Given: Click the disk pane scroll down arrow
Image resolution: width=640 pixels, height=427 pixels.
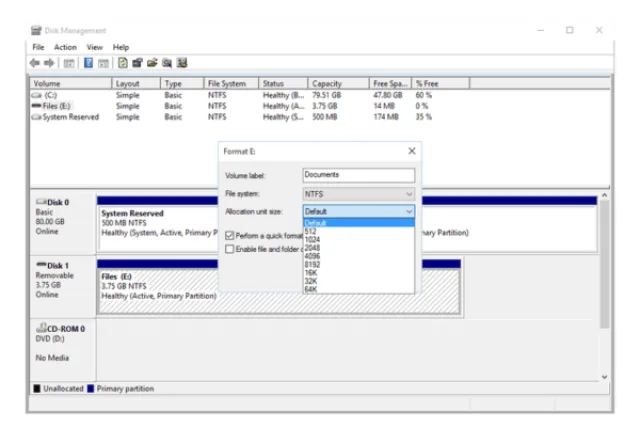Looking at the screenshot, I should pos(604,376).
